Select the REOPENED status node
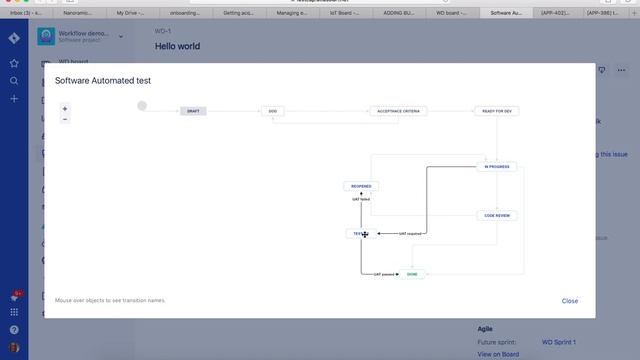640x360 pixels. (x=361, y=186)
